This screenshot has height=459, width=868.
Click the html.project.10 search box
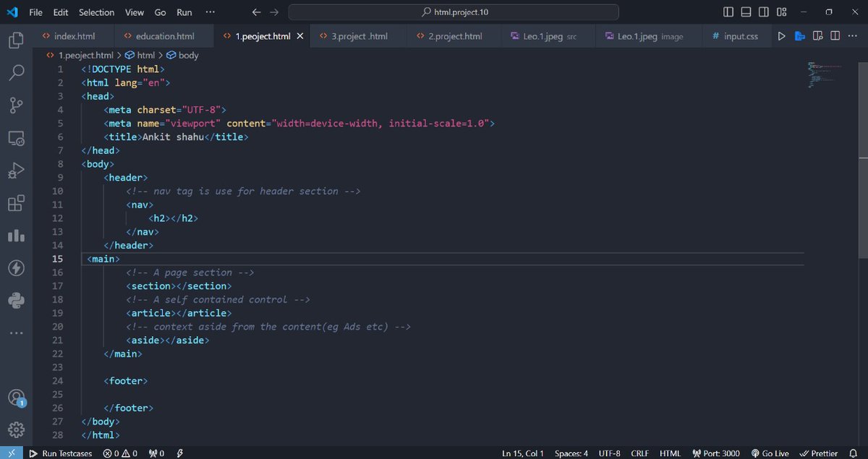[x=454, y=12]
